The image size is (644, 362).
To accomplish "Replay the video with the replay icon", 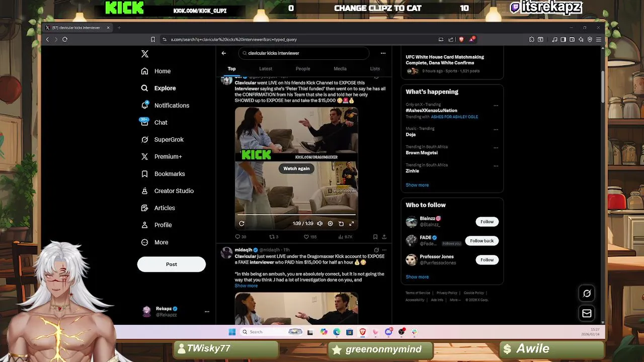I will (242, 223).
